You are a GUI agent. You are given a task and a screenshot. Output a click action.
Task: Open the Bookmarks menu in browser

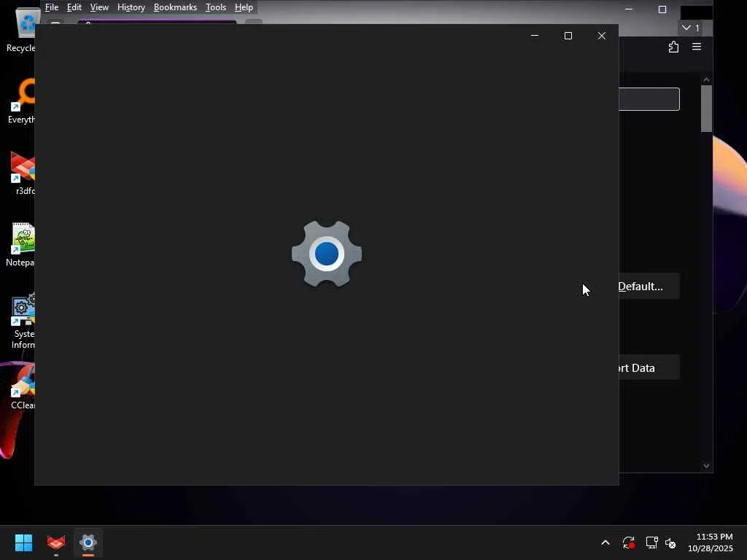[175, 7]
